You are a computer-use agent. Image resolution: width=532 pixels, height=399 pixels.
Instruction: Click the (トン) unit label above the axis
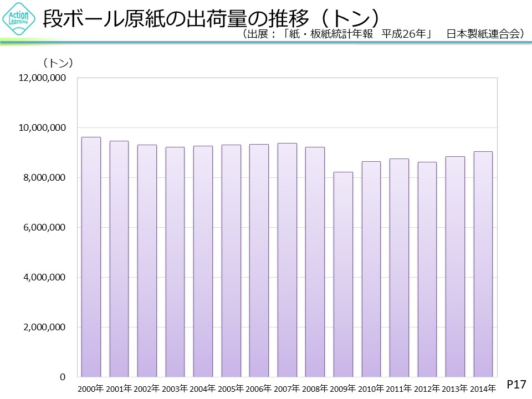coord(58,63)
